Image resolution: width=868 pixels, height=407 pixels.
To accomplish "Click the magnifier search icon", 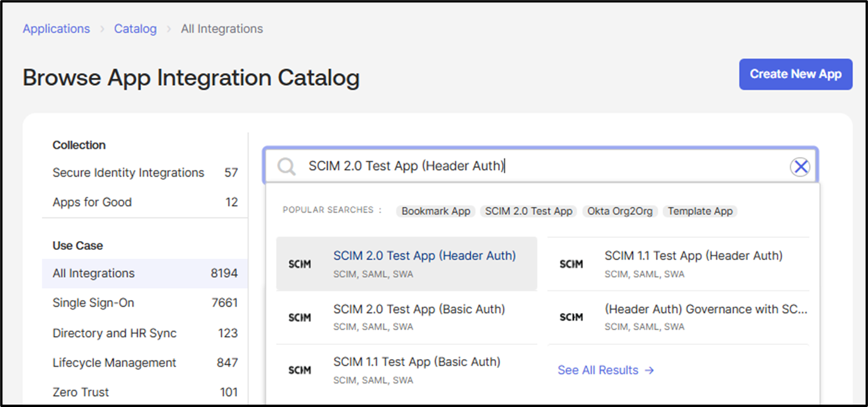I will coord(286,167).
